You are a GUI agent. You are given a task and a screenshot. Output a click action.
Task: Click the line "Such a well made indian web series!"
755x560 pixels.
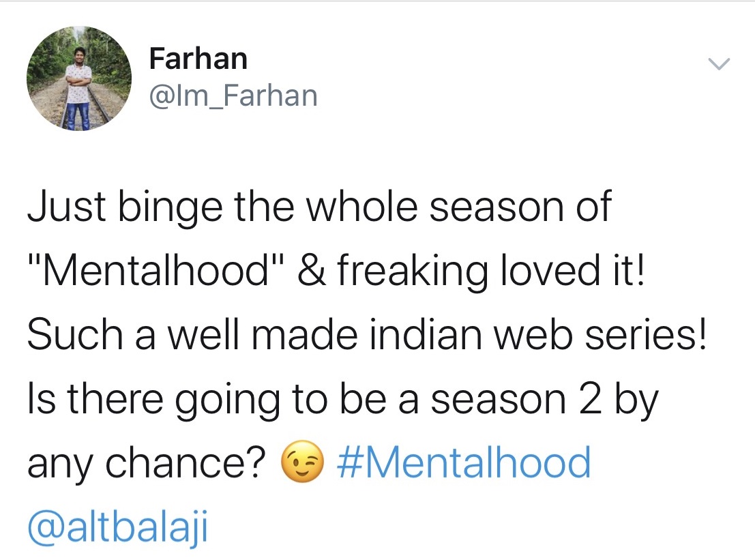coord(368,334)
